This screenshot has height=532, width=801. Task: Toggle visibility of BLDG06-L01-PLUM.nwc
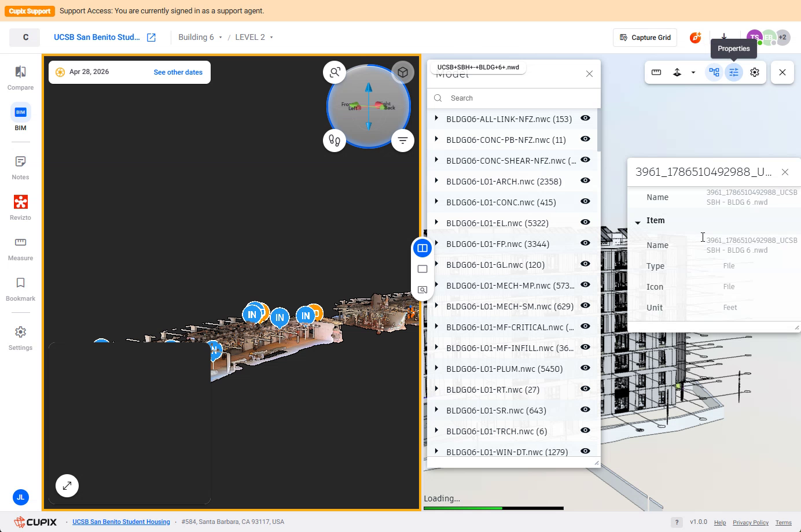coord(585,368)
